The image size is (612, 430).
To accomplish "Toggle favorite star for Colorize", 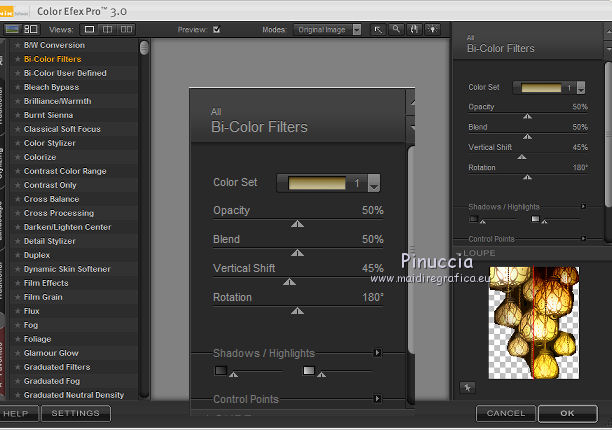I will (17, 157).
